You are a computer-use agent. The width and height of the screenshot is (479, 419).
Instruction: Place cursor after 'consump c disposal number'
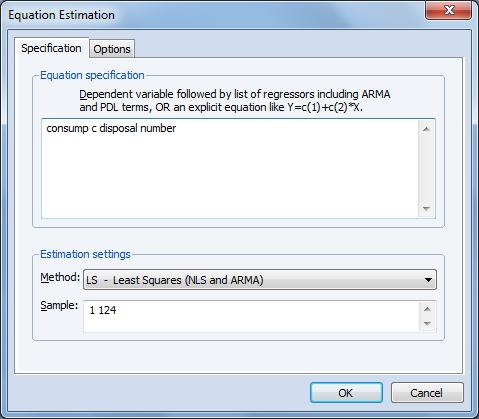(x=177, y=128)
